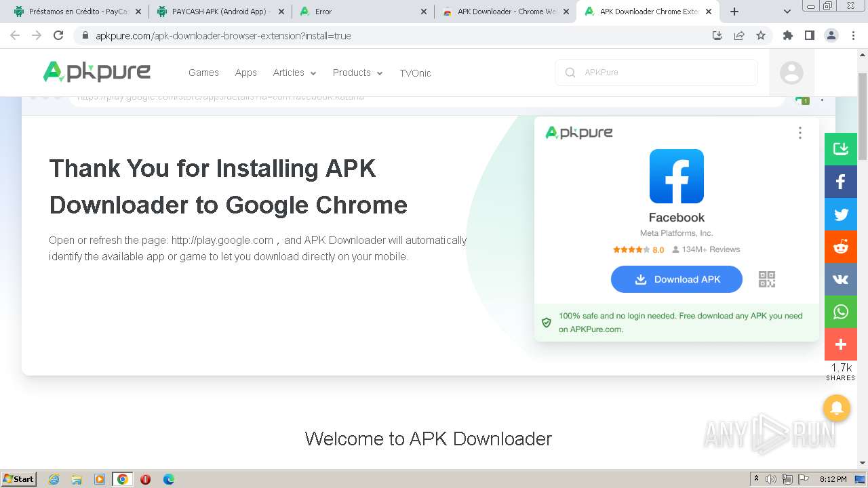
Task: Click the install/download icon in the address bar
Action: coord(717,35)
